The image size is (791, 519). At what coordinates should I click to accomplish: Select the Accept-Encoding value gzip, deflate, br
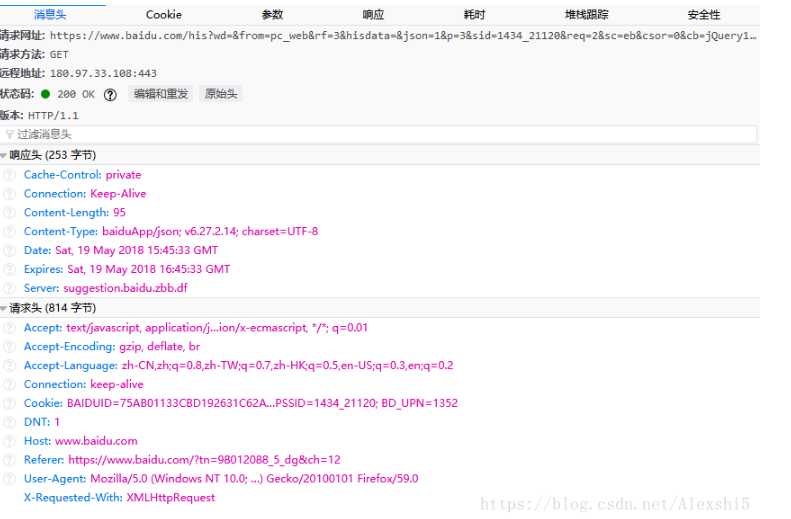(x=159, y=346)
